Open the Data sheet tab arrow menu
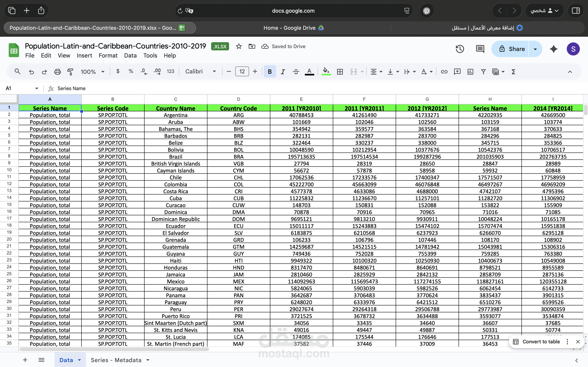Image resolution: width=588 pixels, height=367 pixels. (79, 360)
